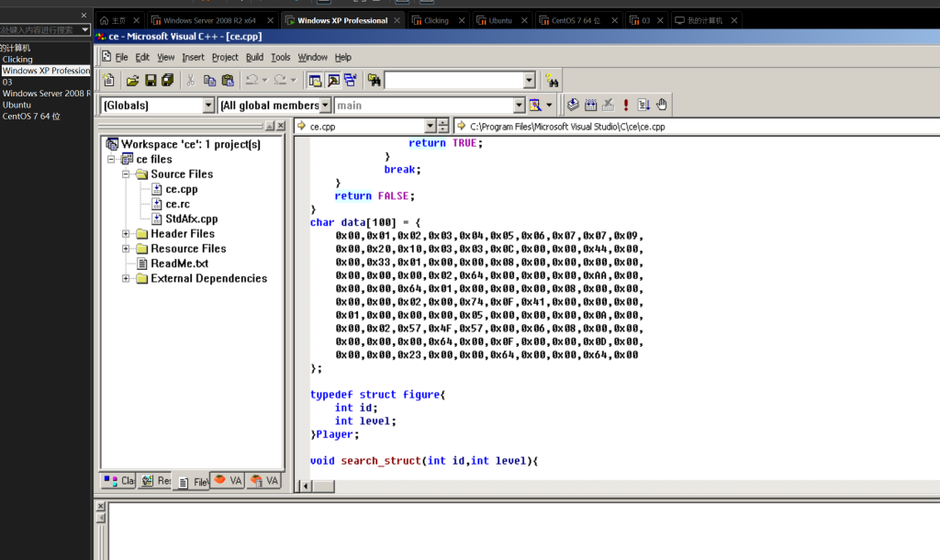This screenshot has height=560, width=940.
Task: Switch to the ClassView tab
Action: click(x=118, y=481)
